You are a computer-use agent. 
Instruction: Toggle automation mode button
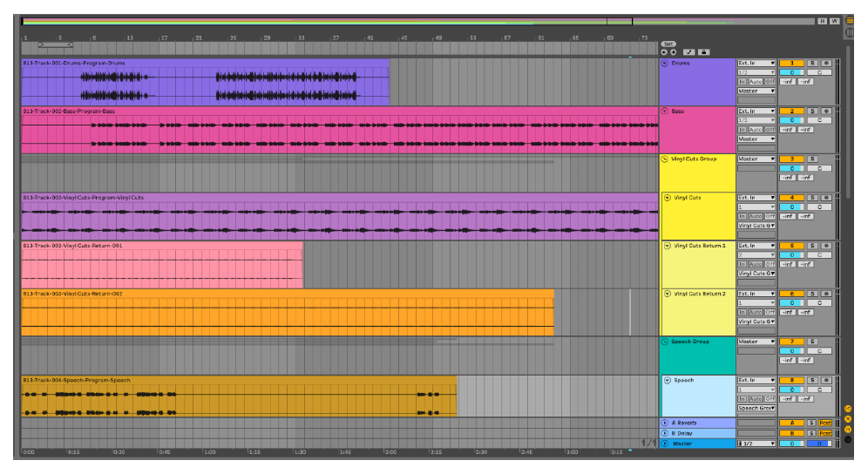(x=689, y=52)
